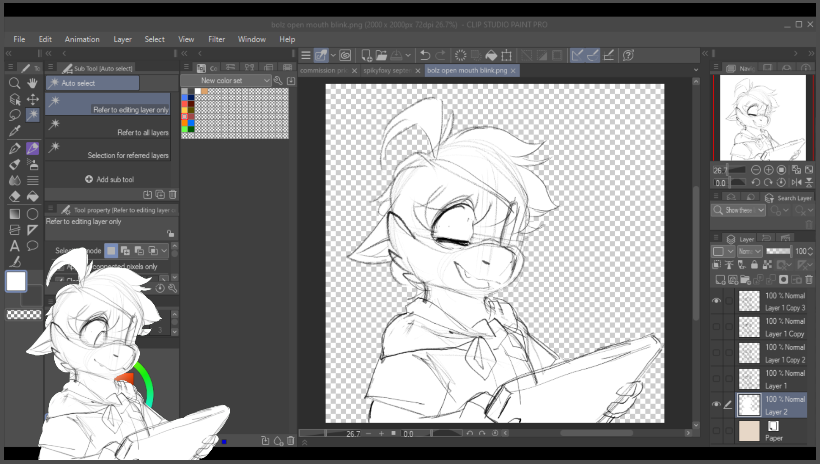820x464 pixels.
Task: Select the Lasso selection tool
Action: pos(15,115)
